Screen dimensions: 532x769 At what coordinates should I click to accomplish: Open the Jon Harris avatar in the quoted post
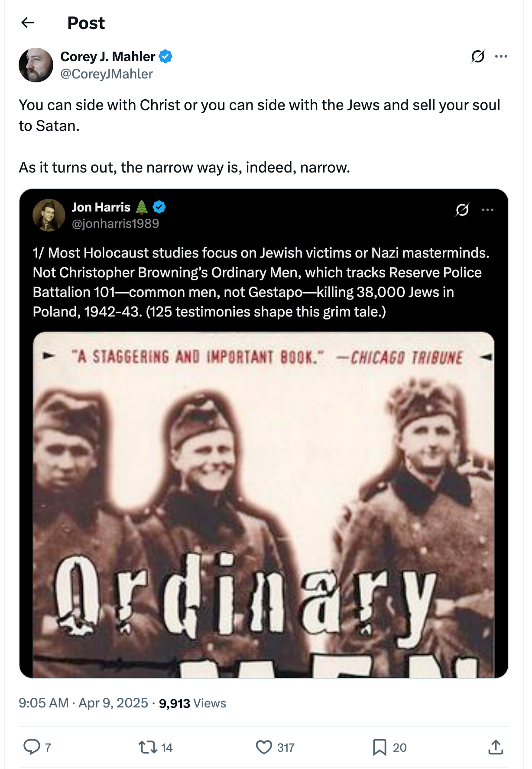pos(49,215)
